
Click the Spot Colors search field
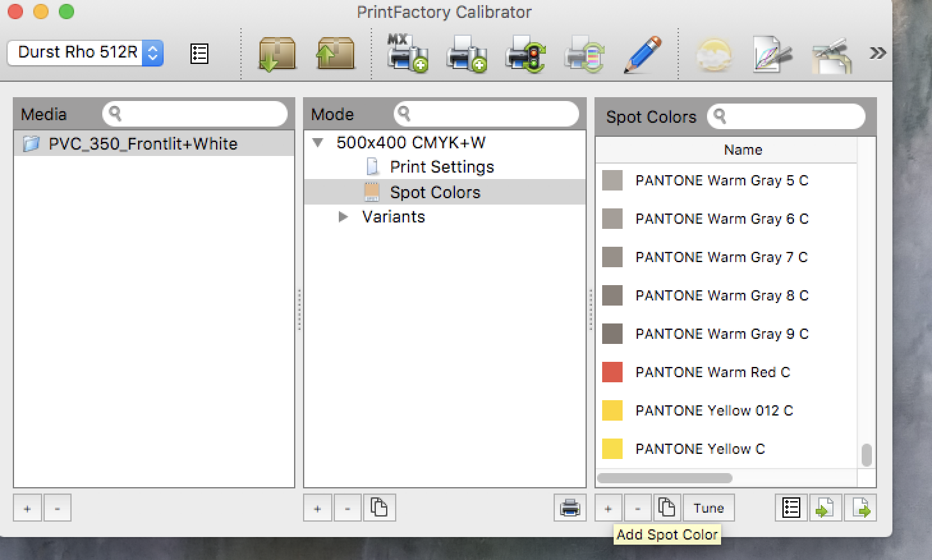tap(786, 116)
